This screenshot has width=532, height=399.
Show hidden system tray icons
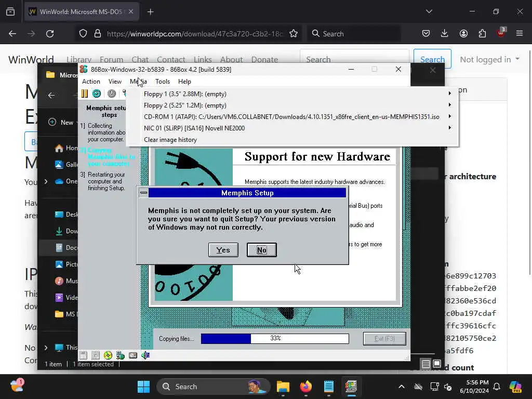coord(402,387)
